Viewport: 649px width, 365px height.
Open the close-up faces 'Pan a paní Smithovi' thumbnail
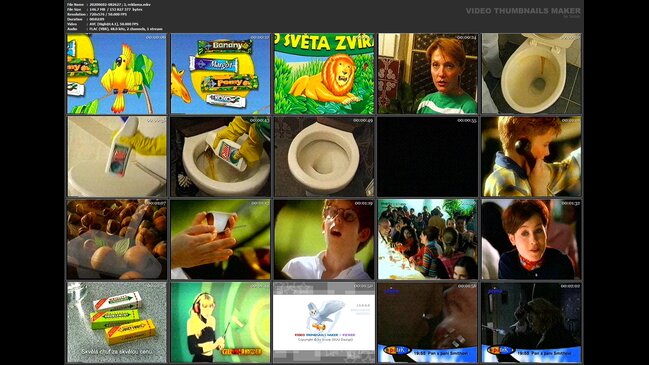point(428,322)
